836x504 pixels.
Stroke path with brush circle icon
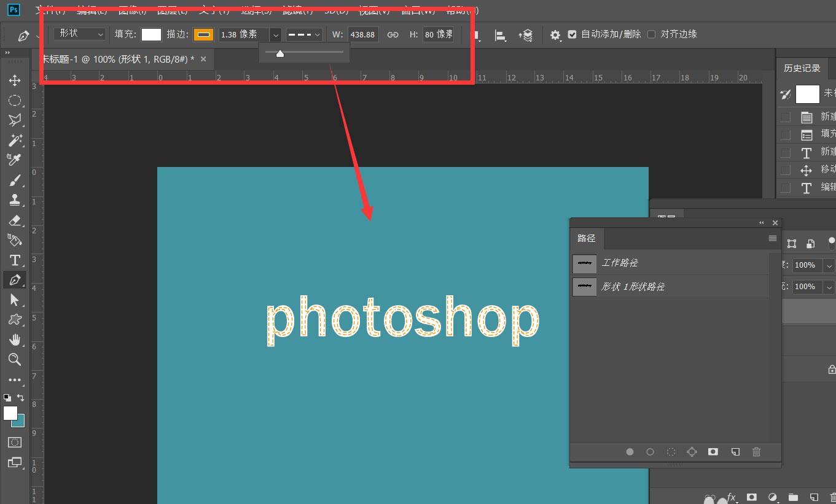[x=650, y=452]
